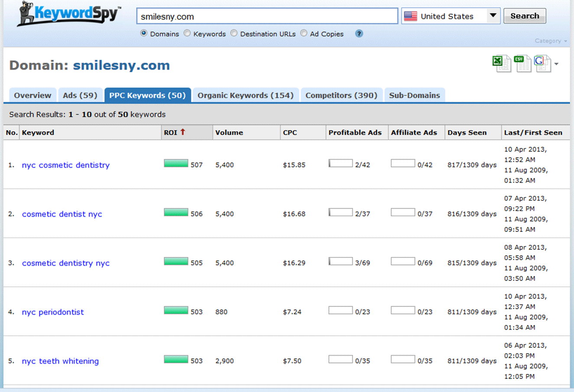This screenshot has width=574, height=392.
Task: Click the red ROI sort arrow
Action: pos(183,132)
